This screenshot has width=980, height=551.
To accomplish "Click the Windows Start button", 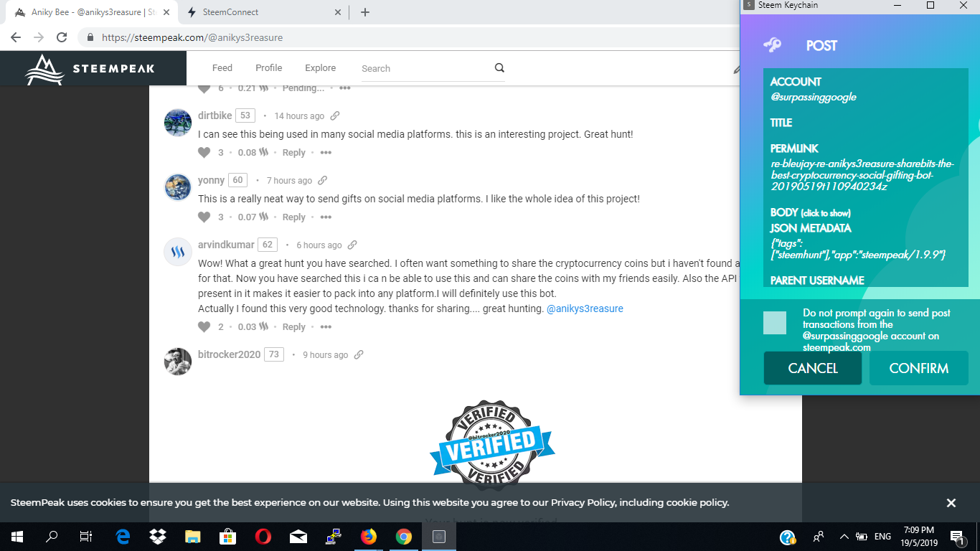I will point(17,536).
